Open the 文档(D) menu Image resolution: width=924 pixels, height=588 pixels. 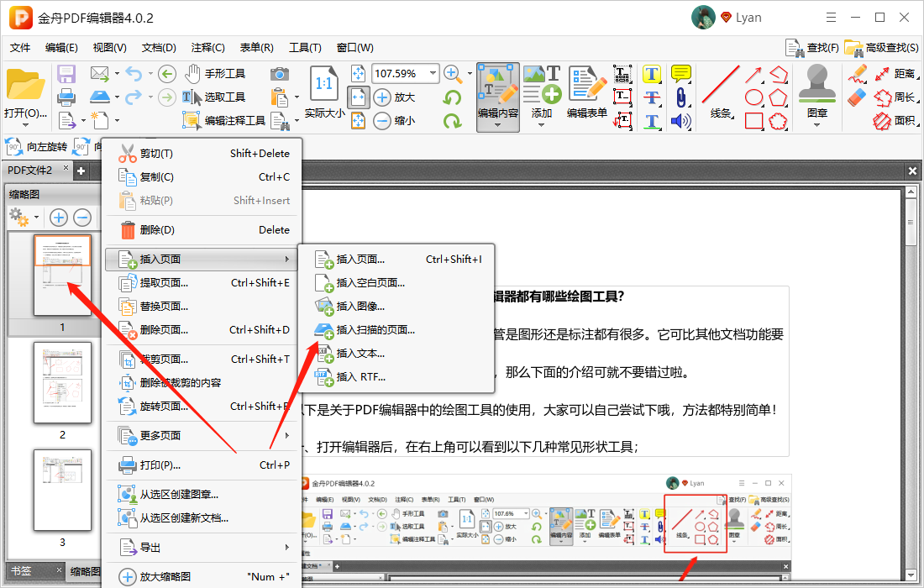pos(159,48)
